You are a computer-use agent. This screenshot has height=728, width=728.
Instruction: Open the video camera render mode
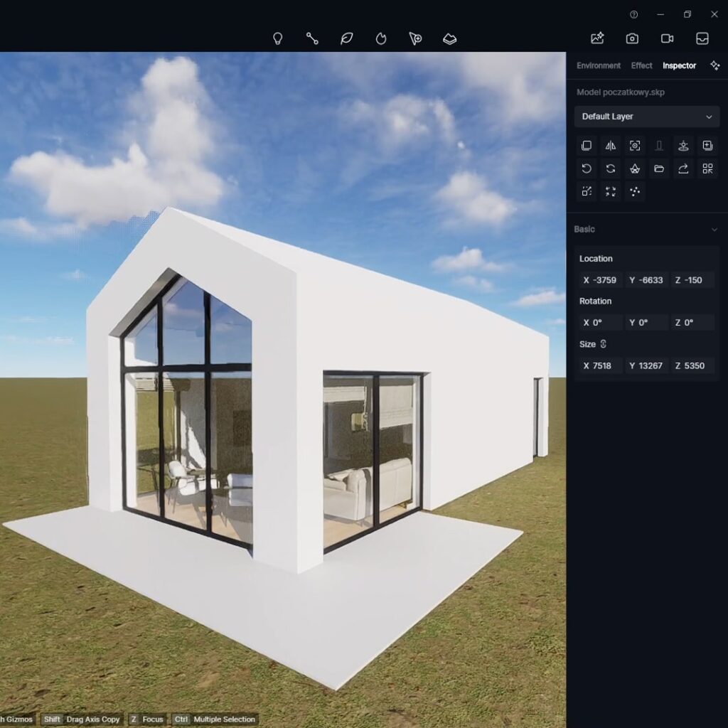667,38
